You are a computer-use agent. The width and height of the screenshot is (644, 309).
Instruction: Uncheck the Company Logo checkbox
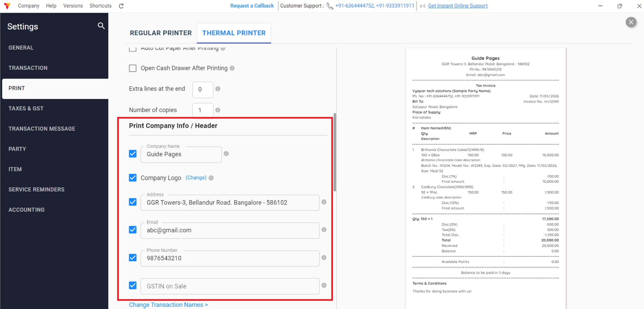pyautogui.click(x=133, y=178)
